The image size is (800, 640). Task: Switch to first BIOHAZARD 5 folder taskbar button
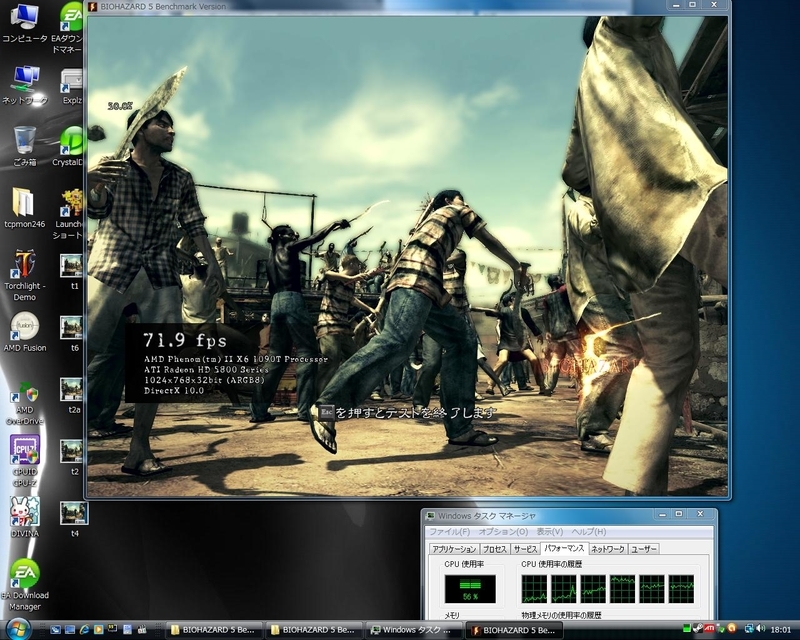point(213,630)
